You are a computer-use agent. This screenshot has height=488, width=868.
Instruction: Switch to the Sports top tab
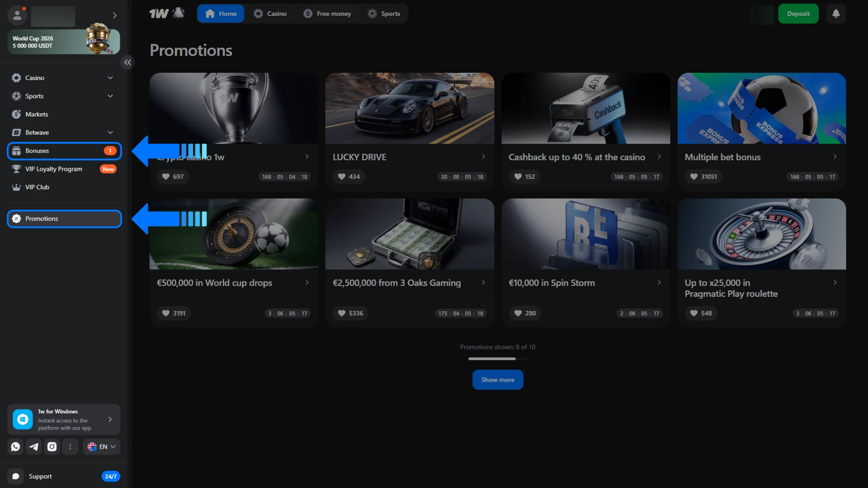(x=383, y=14)
